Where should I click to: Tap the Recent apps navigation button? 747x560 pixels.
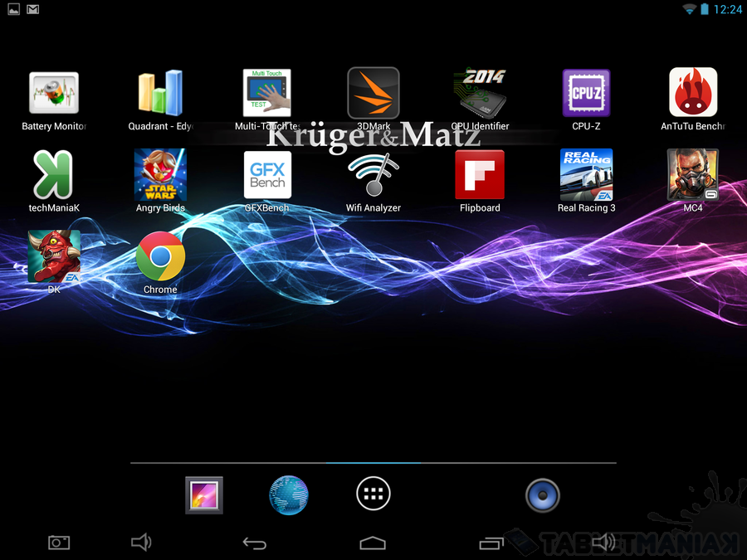click(x=491, y=543)
